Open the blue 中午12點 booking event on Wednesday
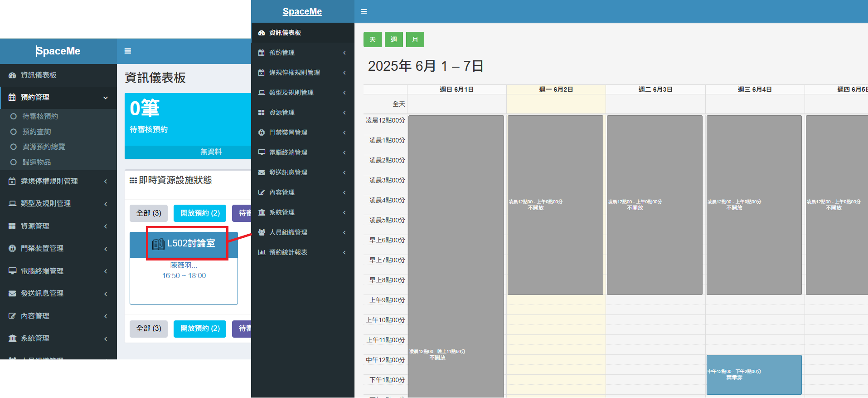 [x=754, y=375]
